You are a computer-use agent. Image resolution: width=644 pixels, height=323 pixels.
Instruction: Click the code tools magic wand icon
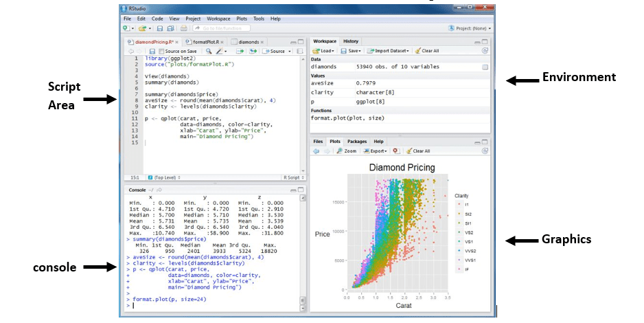coord(219,51)
